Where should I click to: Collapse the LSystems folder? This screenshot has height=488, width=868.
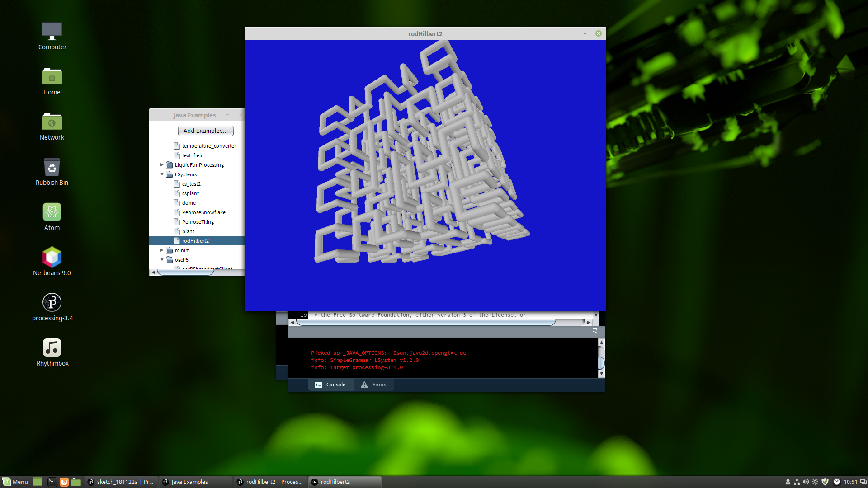click(162, 174)
